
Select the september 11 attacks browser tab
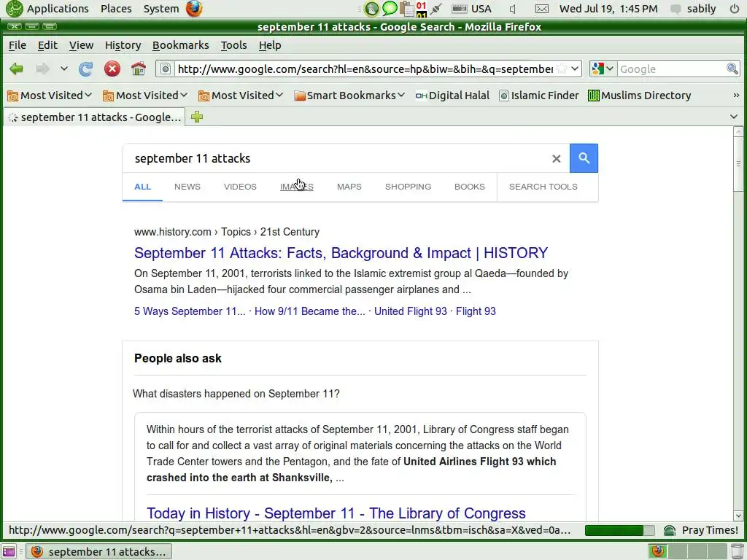pyautogui.click(x=94, y=117)
